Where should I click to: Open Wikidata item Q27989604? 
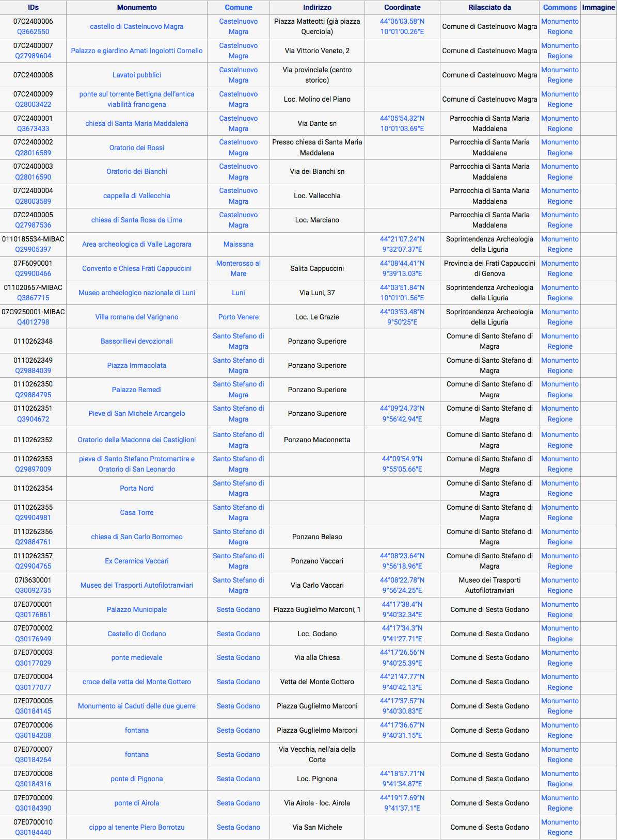tap(33, 56)
